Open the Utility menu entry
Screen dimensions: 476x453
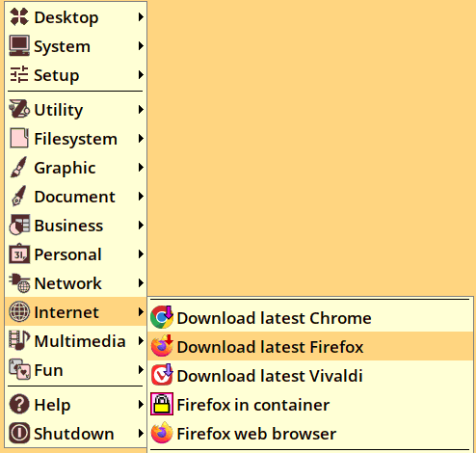tap(76, 110)
